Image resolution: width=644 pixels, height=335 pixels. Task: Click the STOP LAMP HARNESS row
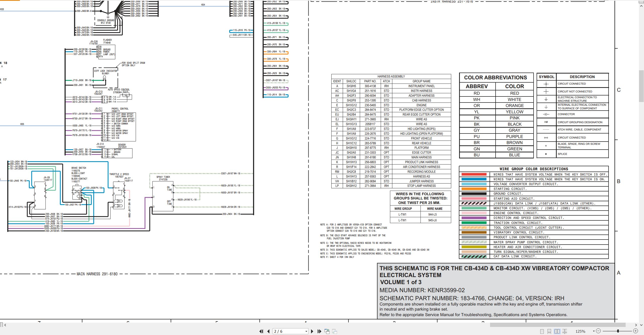coord(391,186)
